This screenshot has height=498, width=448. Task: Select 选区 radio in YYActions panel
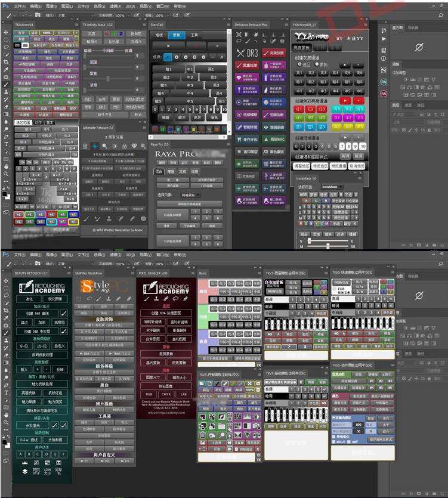299,64
